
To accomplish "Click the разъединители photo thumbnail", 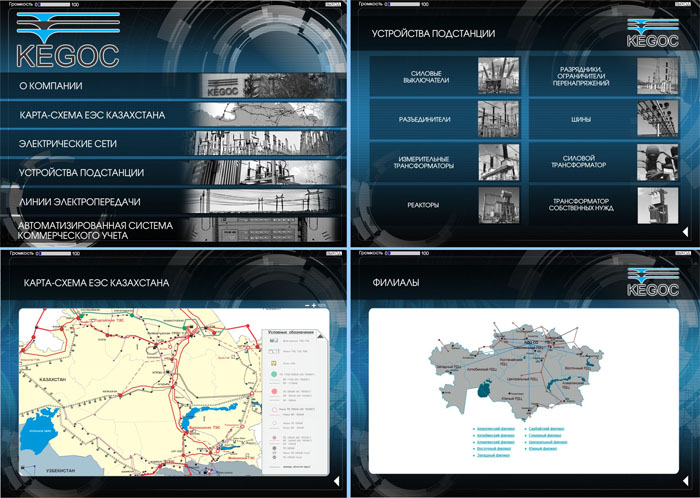I will (x=499, y=119).
